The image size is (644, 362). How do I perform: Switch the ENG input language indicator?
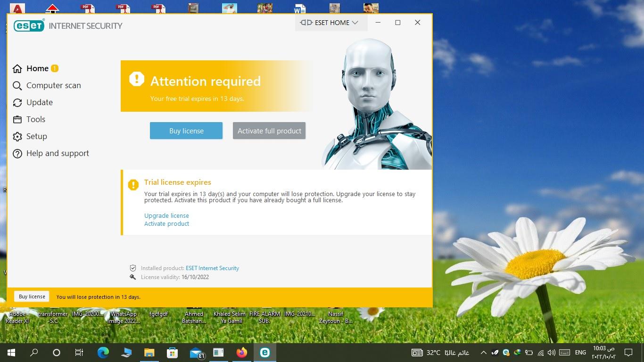(x=580, y=353)
